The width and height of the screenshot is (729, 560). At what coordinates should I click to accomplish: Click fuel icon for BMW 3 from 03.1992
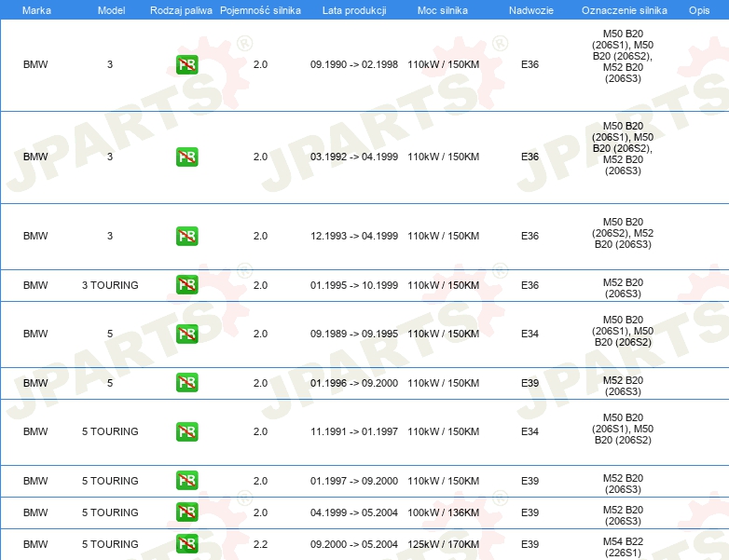click(x=186, y=157)
